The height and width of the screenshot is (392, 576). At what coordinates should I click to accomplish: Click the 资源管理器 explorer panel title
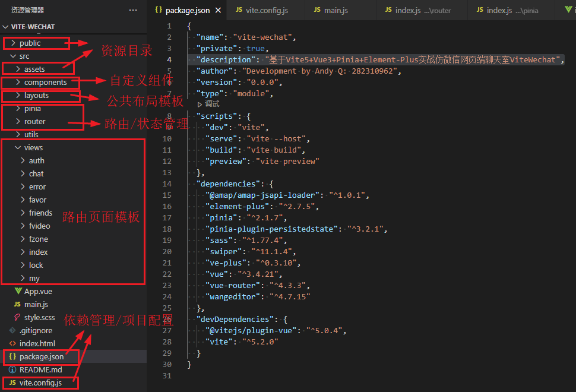coord(27,10)
